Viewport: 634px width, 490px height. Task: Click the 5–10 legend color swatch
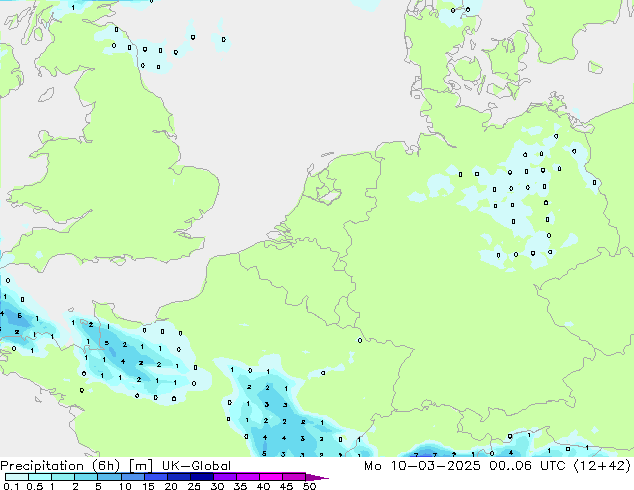[x=110, y=477]
